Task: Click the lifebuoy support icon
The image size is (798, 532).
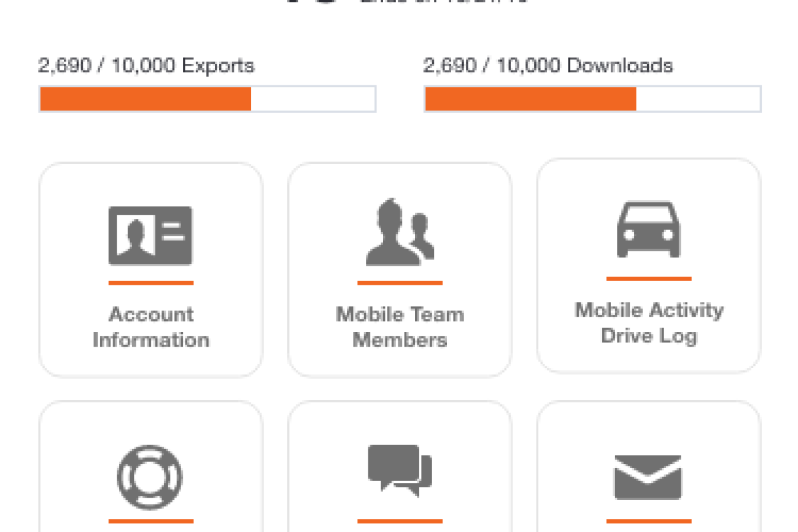Action: (x=150, y=477)
